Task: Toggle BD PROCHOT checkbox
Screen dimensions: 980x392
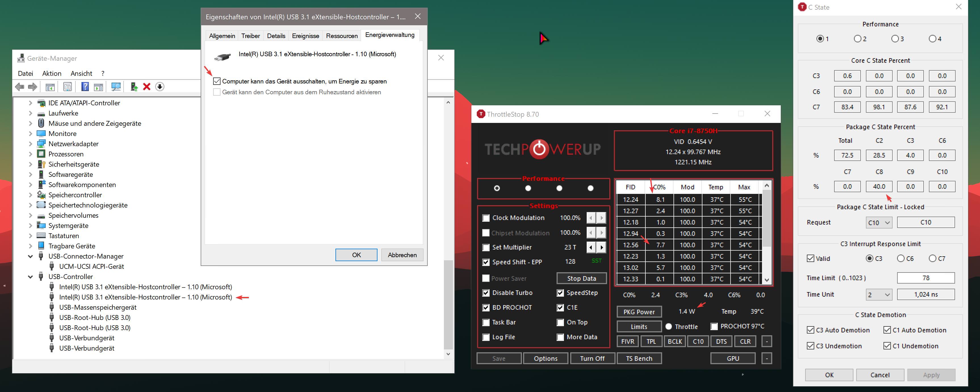Action: coord(486,307)
